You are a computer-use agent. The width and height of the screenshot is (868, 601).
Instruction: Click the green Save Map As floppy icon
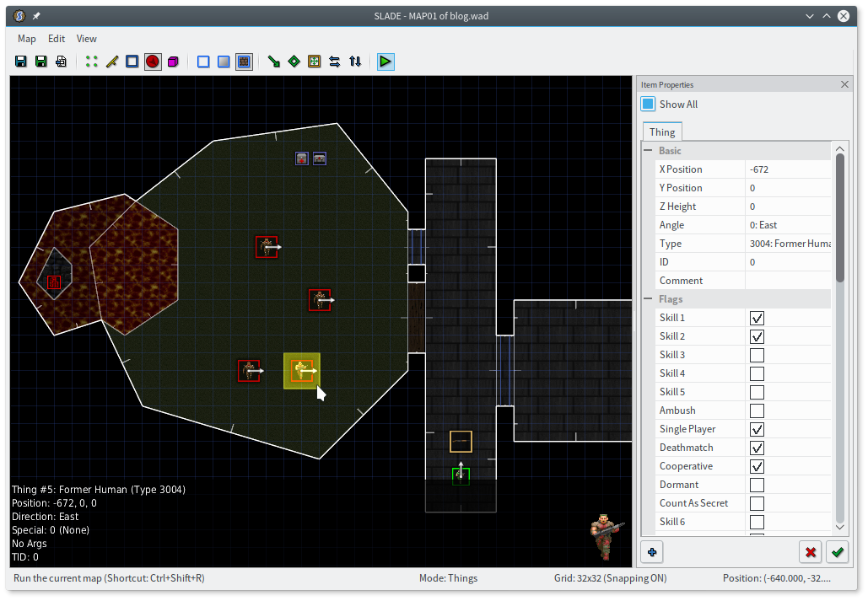pos(41,62)
